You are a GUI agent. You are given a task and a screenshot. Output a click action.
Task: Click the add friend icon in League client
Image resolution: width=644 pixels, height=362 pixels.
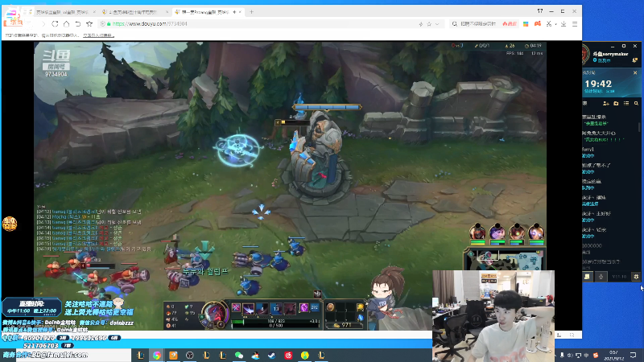click(x=606, y=104)
